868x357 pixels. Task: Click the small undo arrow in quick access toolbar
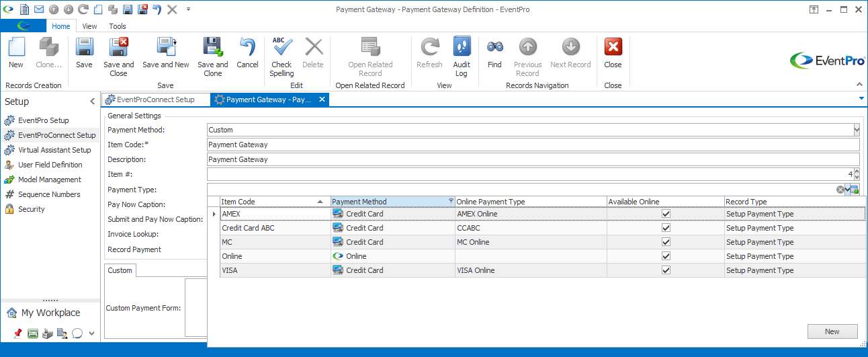click(157, 9)
